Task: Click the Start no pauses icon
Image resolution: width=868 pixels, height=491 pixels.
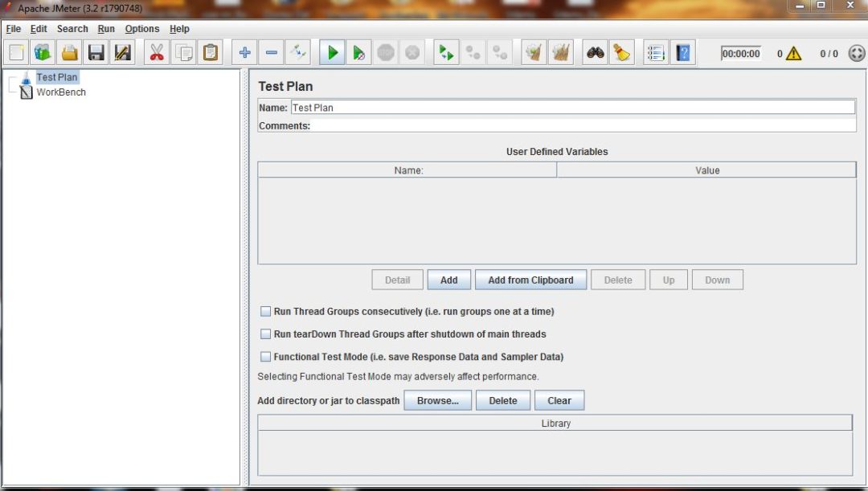Action: pos(358,53)
